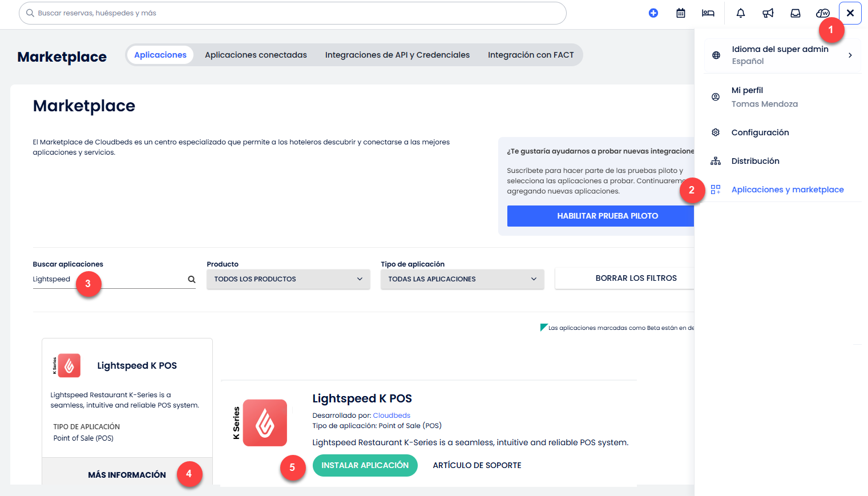
Task: Open the Artículo de soporte link
Action: [x=477, y=466]
